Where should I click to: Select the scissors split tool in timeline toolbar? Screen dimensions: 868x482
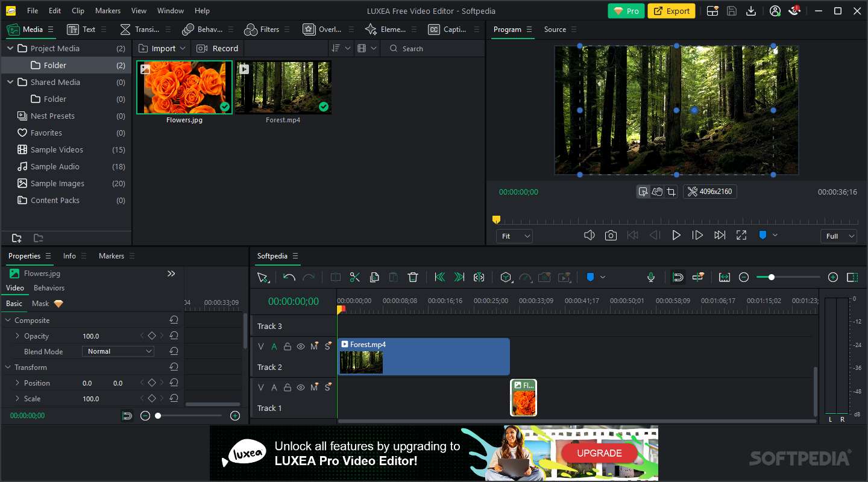tap(354, 277)
